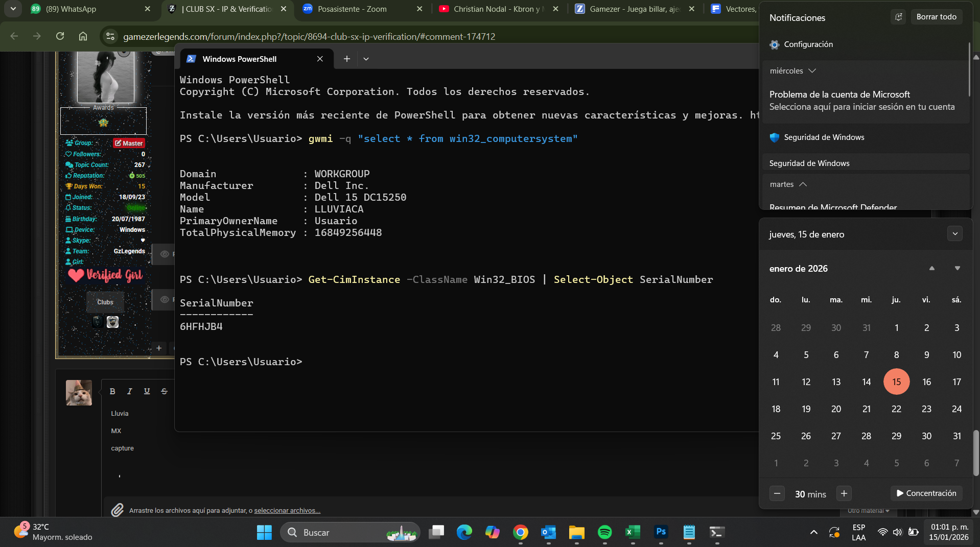Switch to CLUB SX verification tab
This screenshot has width=980, height=547.
pos(227,9)
